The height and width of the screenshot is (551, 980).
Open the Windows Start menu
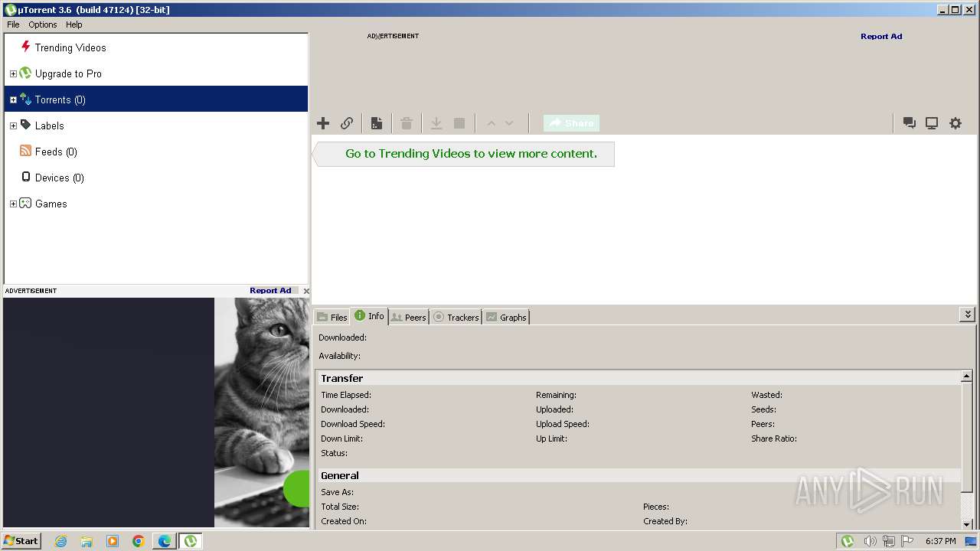pos(21,540)
